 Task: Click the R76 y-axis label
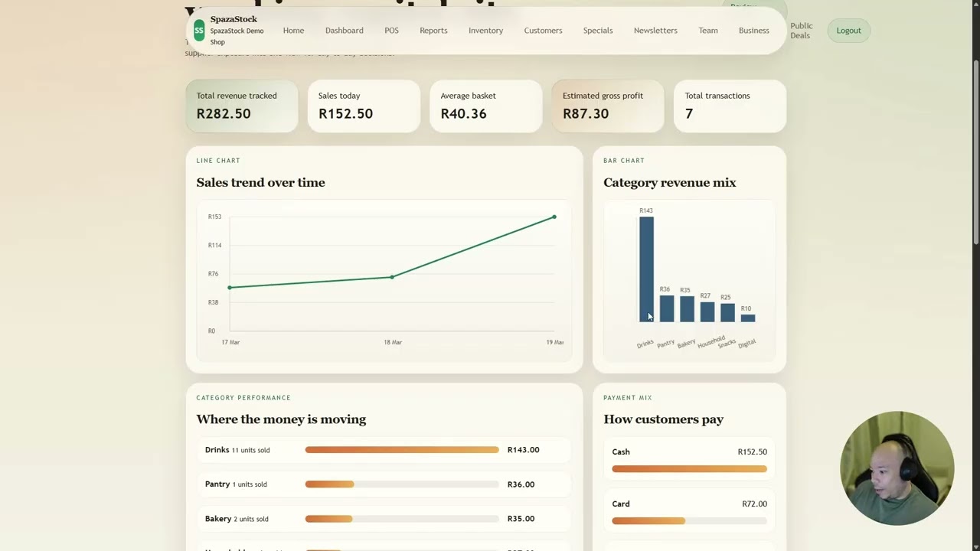pyautogui.click(x=213, y=274)
